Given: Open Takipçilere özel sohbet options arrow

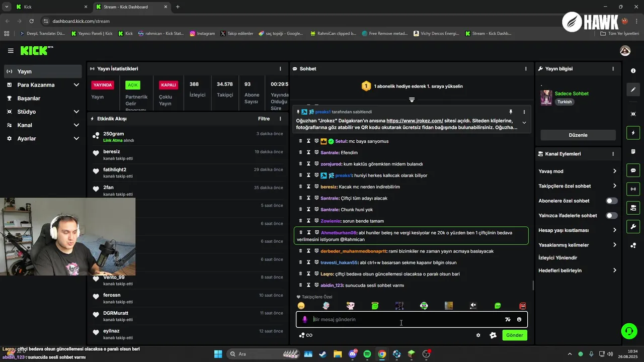Looking at the screenshot, I should coord(614,186).
